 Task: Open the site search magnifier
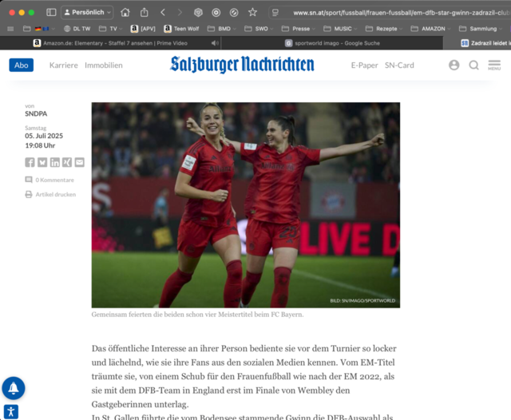(473, 65)
